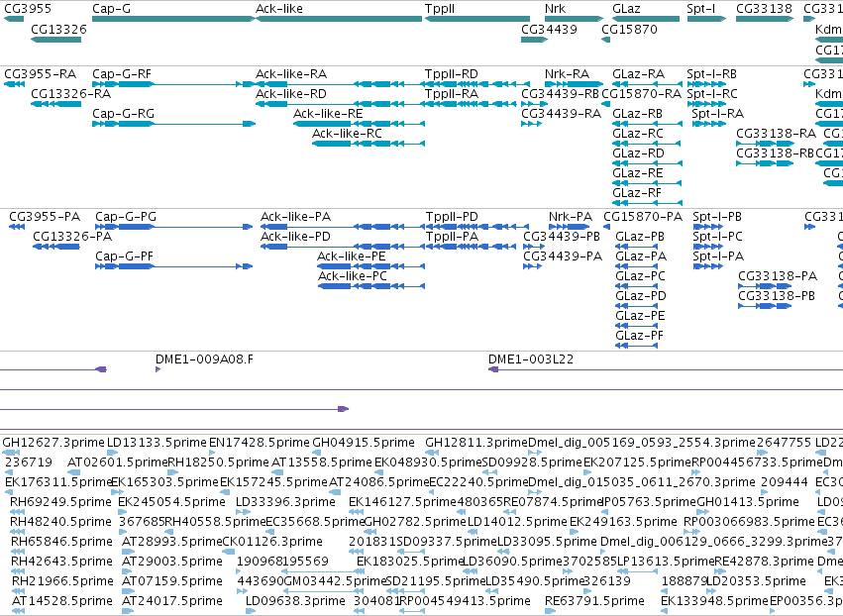
Task: Open transcript GLaz-RB
Action: (x=637, y=114)
